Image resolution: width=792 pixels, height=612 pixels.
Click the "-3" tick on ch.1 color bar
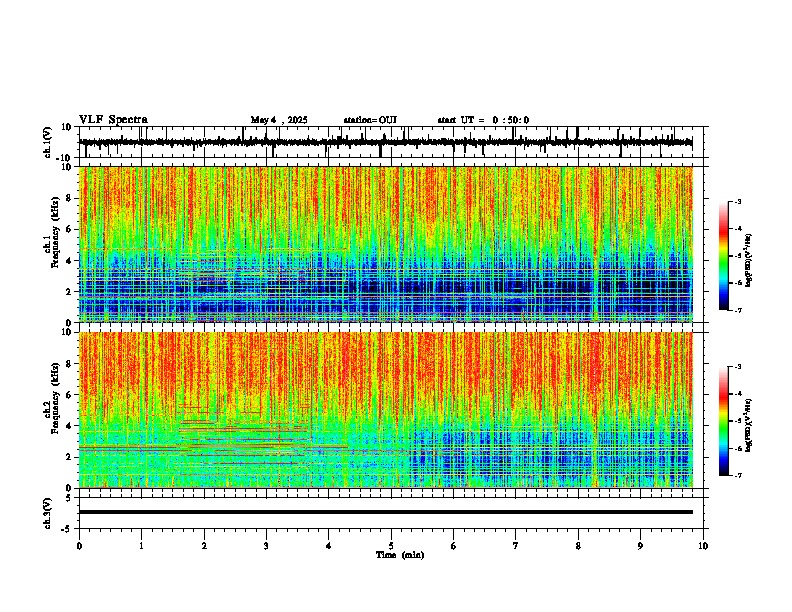point(738,202)
